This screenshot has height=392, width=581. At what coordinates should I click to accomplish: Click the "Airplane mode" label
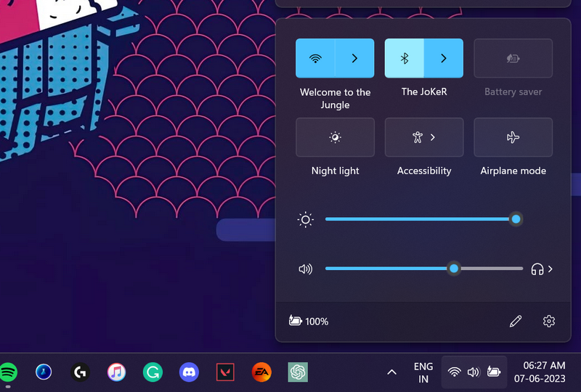(x=513, y=171)
